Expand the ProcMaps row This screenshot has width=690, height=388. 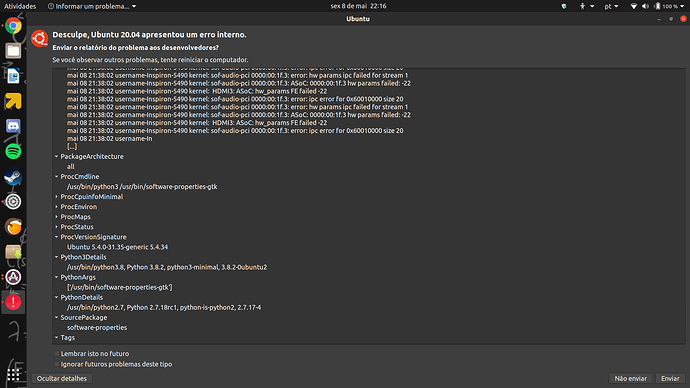point(56,217)
